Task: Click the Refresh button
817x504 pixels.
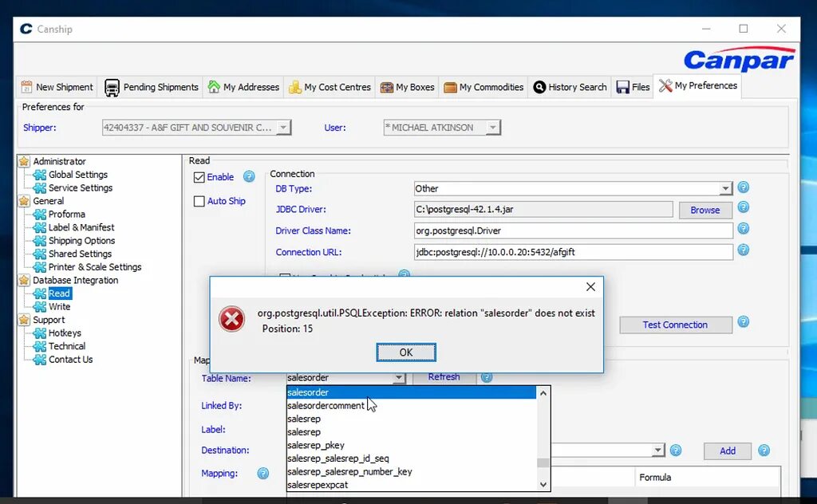Action: [444, 377]
